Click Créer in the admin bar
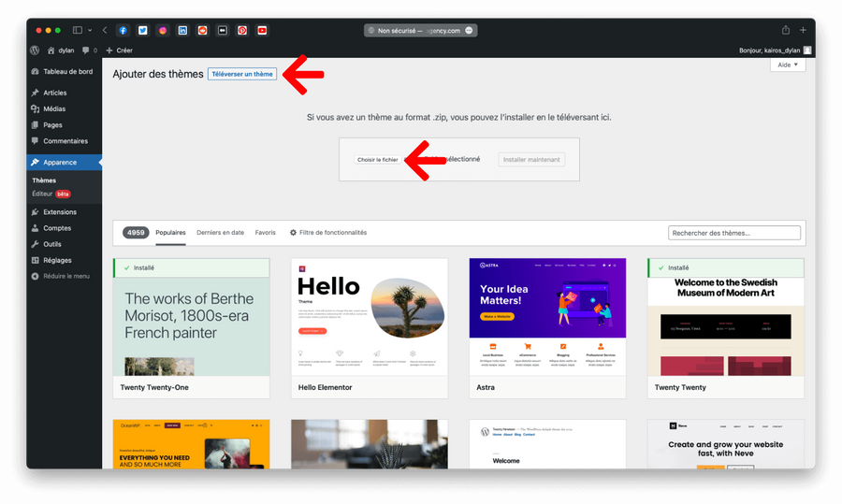Screen dimensions: 842x504 click(x=119, y=50)
